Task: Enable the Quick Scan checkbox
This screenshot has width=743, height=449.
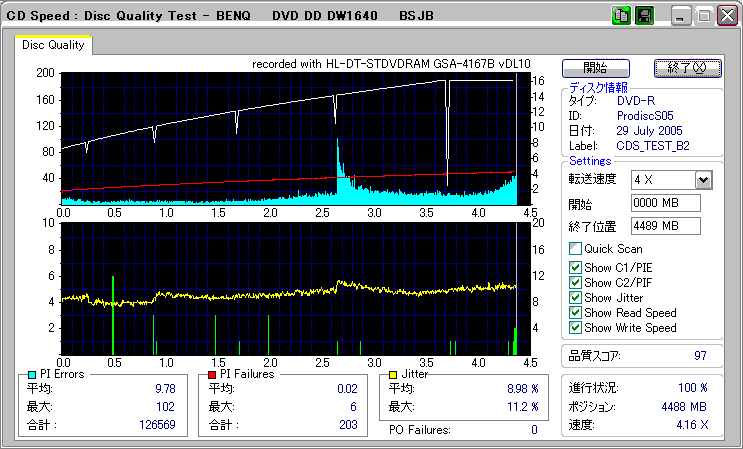Action: click(575, 249)
